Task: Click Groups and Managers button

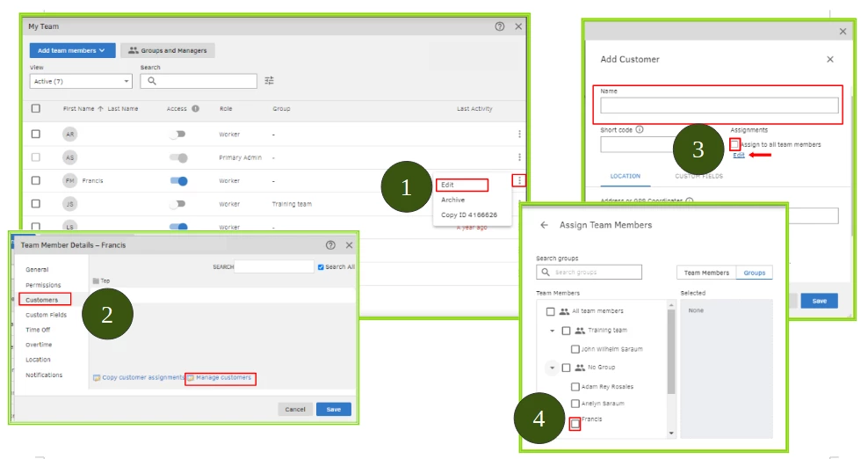Action: pos(168,50)
